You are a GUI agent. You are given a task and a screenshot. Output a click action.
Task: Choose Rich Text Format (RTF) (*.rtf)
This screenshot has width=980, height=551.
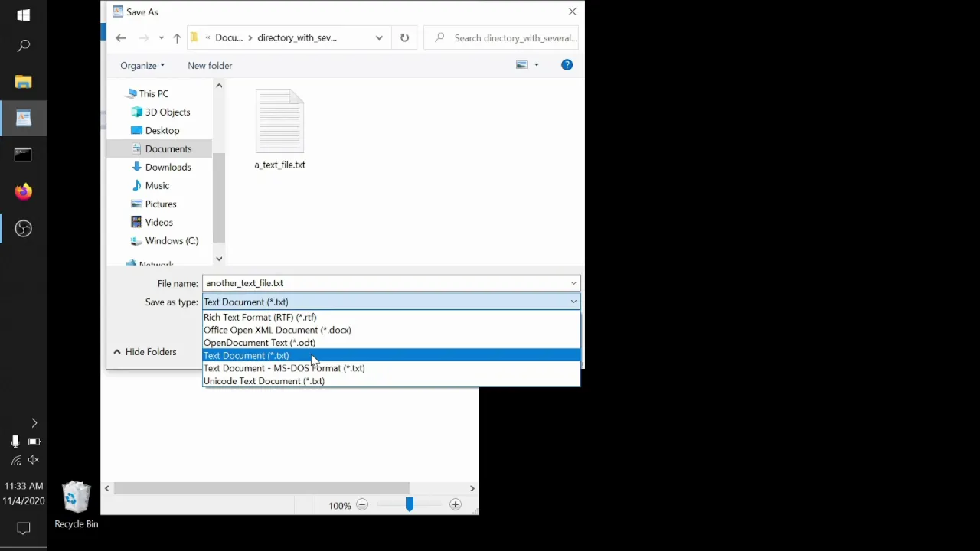click(391, 317)
